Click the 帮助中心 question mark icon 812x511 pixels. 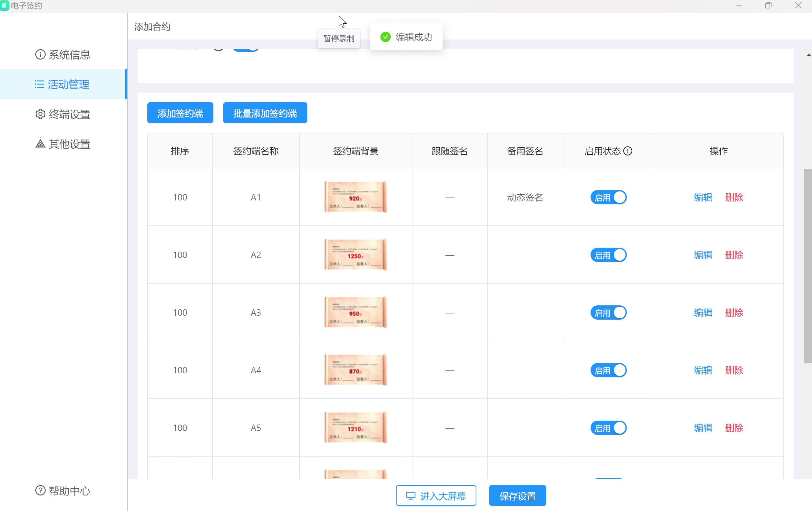click(40, 490)
